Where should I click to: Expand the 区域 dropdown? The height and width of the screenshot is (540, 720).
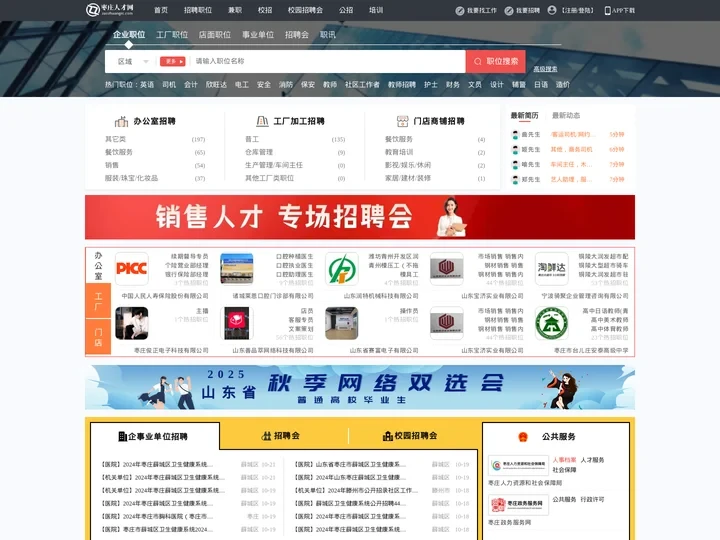click(x=133, y=62)
